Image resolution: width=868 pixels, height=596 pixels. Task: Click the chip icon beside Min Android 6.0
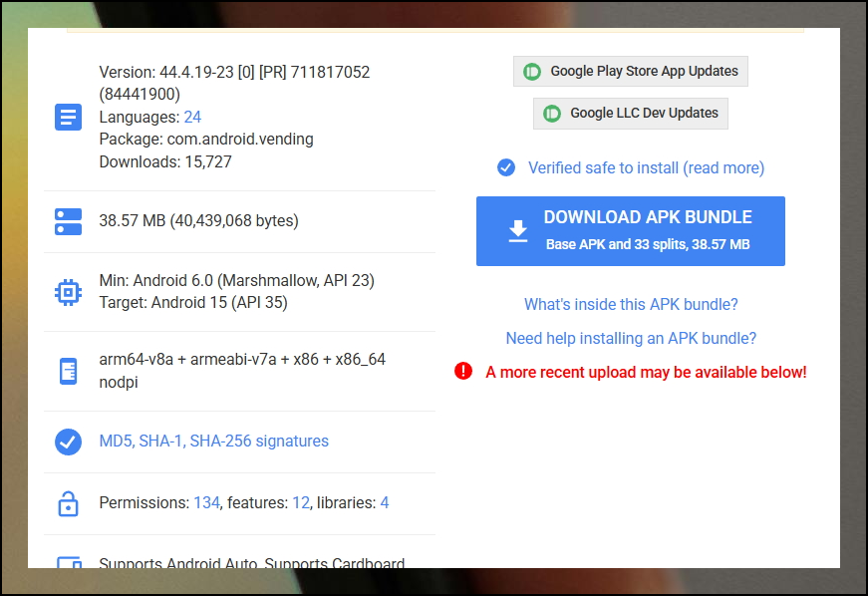coord(68,292)
